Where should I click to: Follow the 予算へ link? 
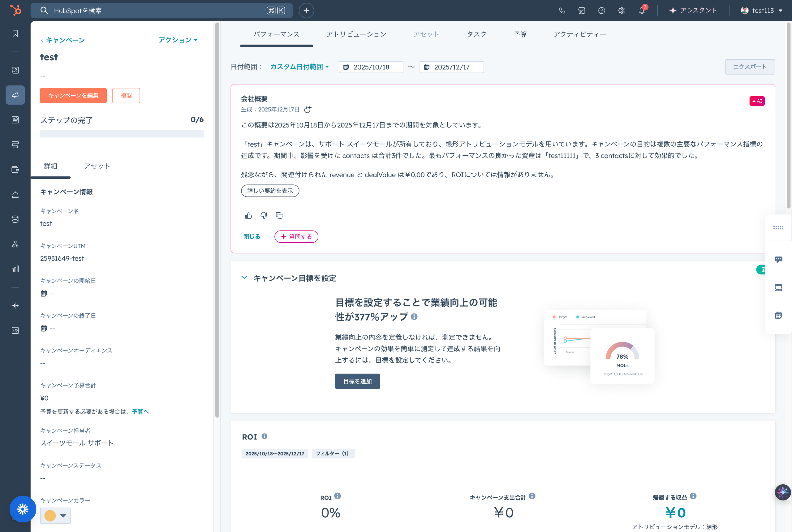(x=140, y=412)
